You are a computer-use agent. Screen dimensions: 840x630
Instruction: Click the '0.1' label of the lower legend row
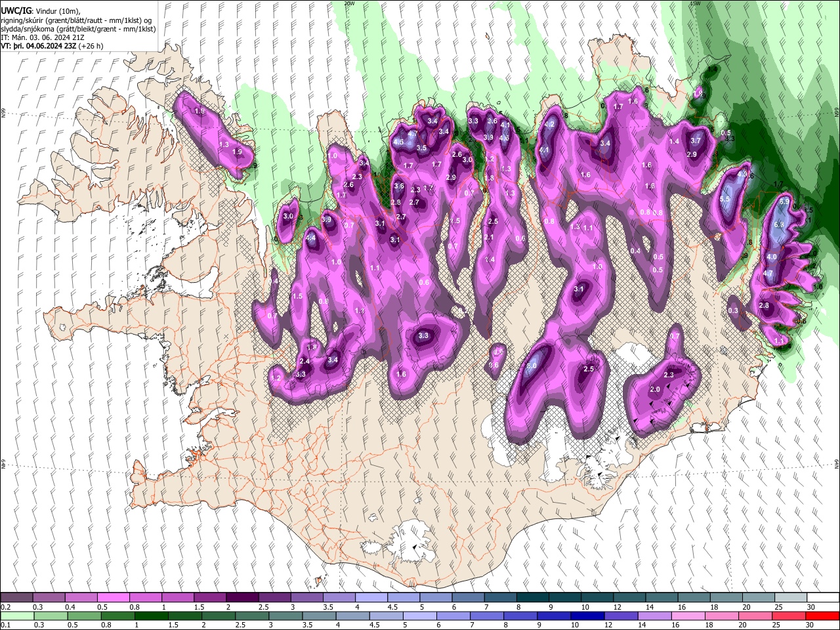tap(5, 625)
